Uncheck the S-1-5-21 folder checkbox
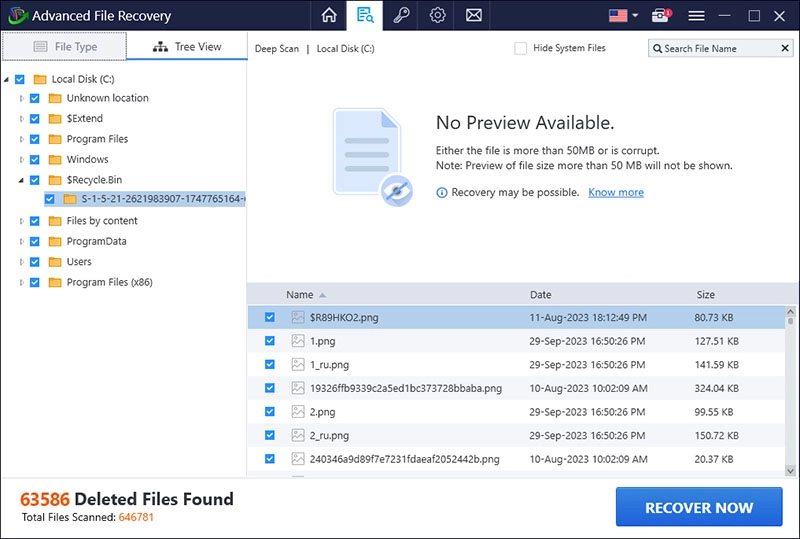The height and width of the screenshot is (539, 800). 49,199
